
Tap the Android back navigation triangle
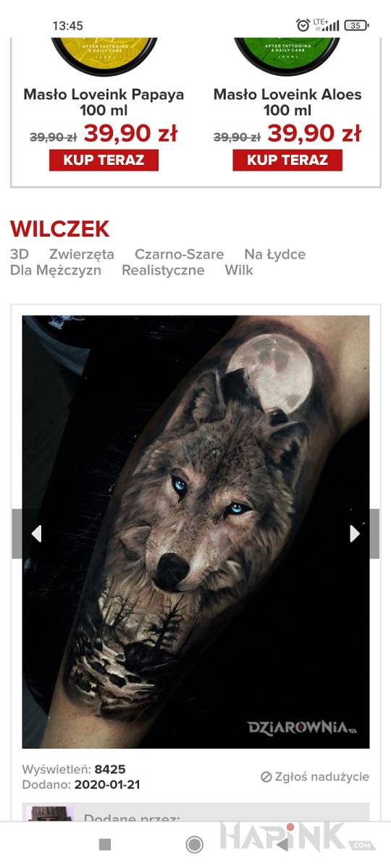[x=283, y=844]
